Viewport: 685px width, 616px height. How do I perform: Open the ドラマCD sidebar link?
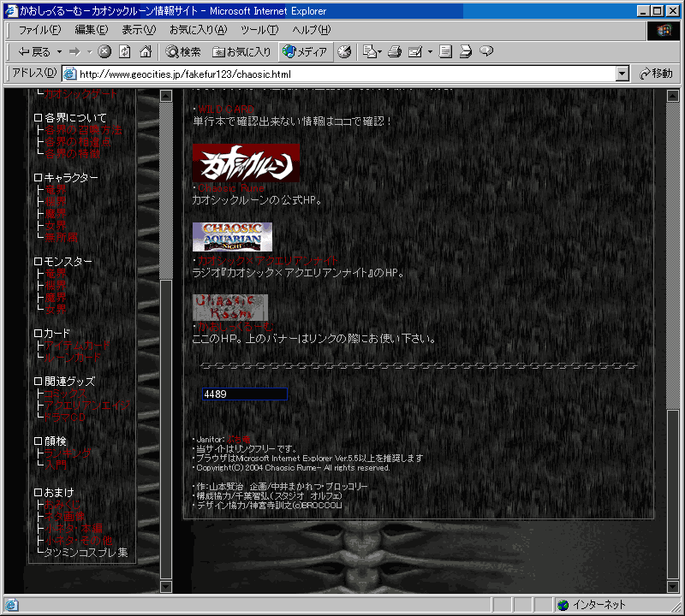(x=65, y=418)
